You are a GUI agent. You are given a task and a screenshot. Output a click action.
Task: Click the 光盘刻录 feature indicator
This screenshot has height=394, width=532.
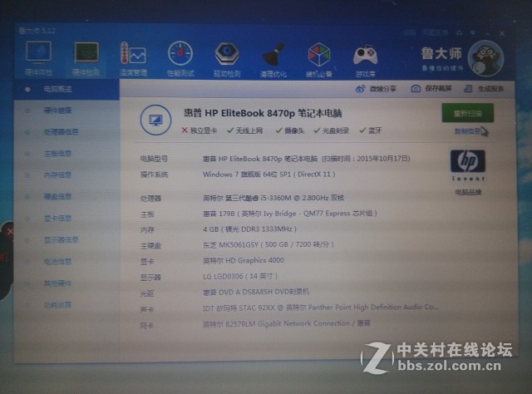click(331, 131)
